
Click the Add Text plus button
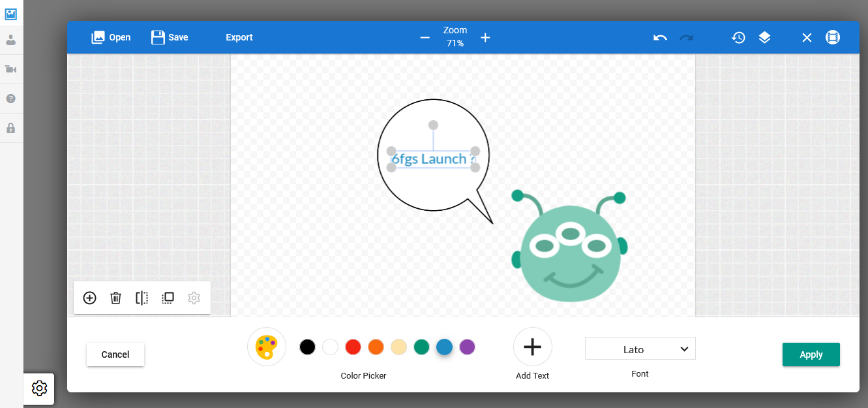pos(532,347)
